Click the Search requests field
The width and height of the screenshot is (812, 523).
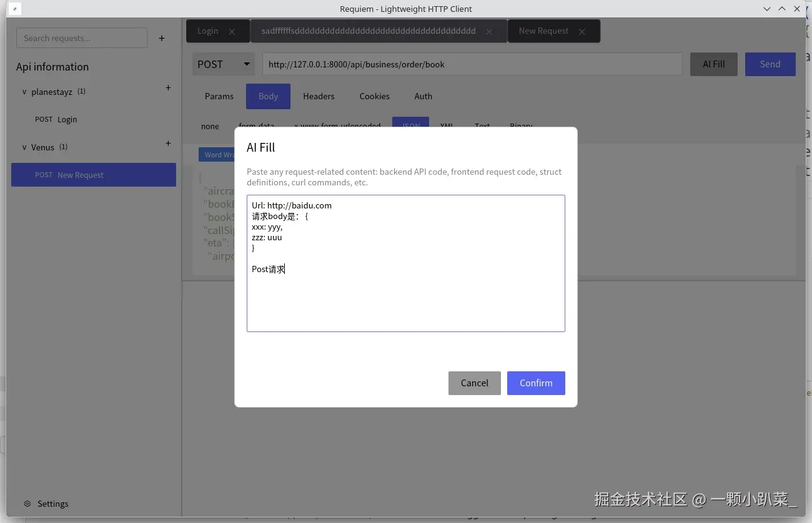[x=82, y=38]
